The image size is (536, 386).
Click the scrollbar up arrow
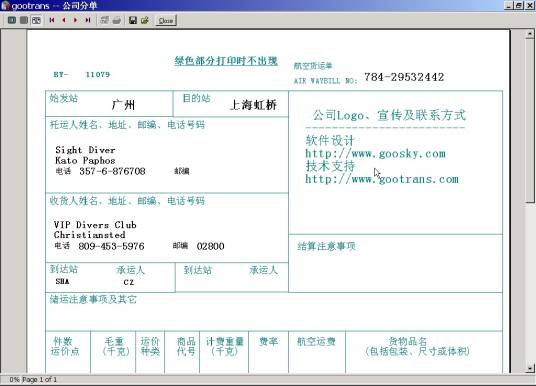pyautogui.click(x=530, y=34)
